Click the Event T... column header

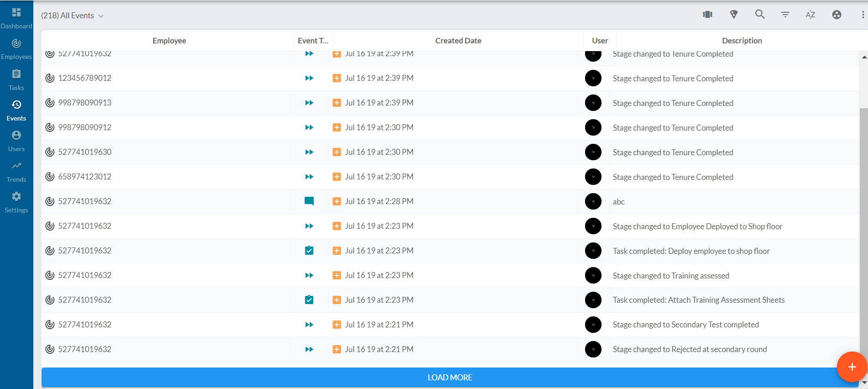(313, 41)
